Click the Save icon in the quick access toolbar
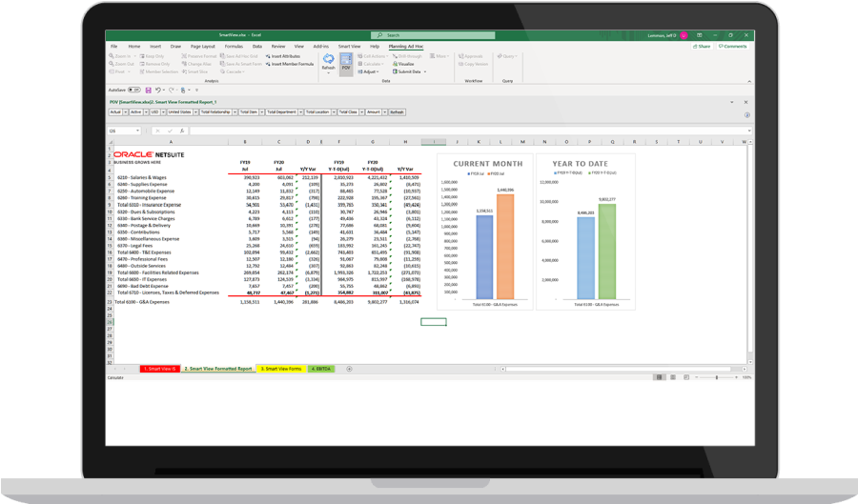The height and width of the screenshot is (504, 858). coord(149,91)
